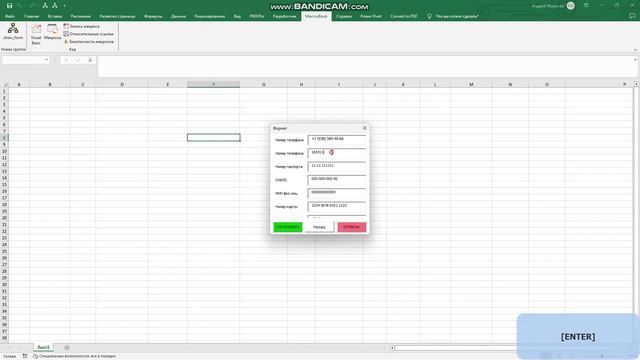Open the Name Box dropdown arrow
The image size is (640, 360).
coord(46,60)
